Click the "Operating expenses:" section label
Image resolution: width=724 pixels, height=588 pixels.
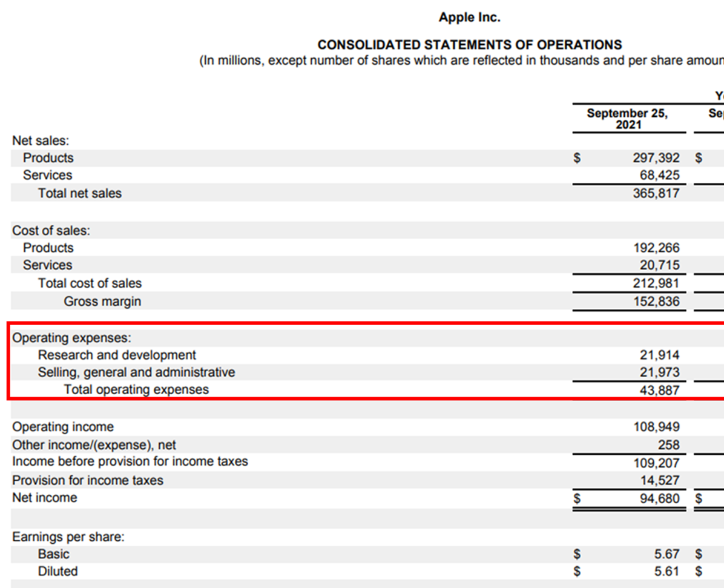pyautogui.click(x=71, y=338)
